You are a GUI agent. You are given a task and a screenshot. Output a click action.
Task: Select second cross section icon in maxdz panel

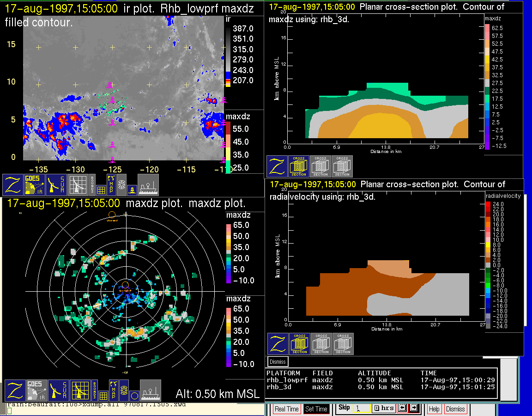pyautogui.click(x=320, y=166)
